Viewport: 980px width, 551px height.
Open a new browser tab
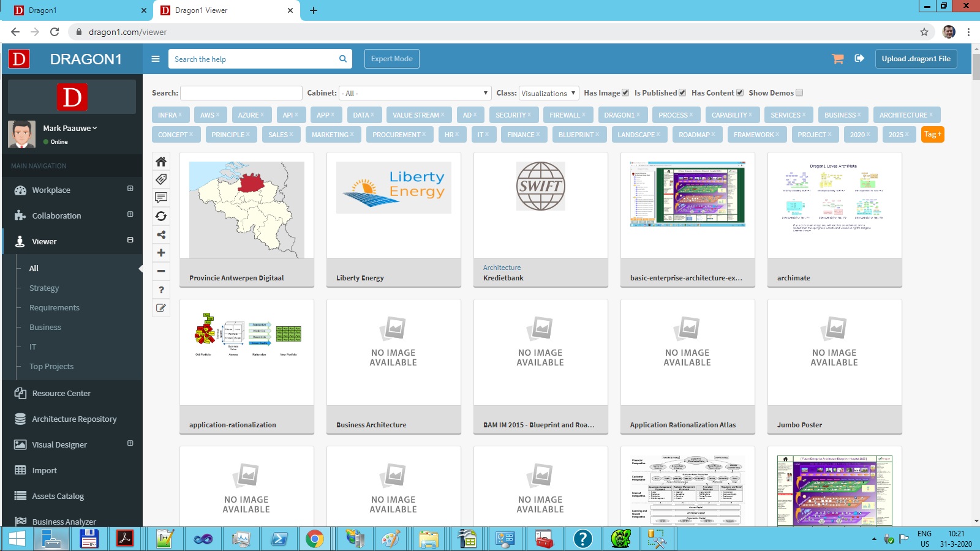(314, 10)
